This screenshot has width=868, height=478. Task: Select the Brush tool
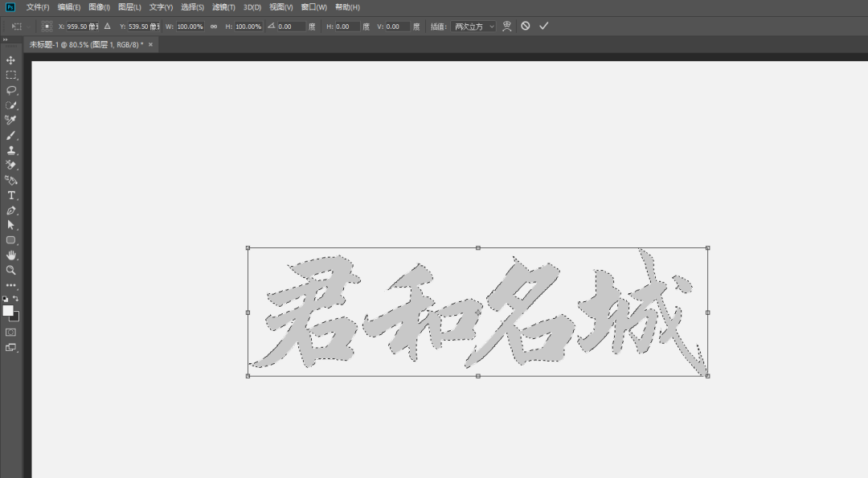10,136
